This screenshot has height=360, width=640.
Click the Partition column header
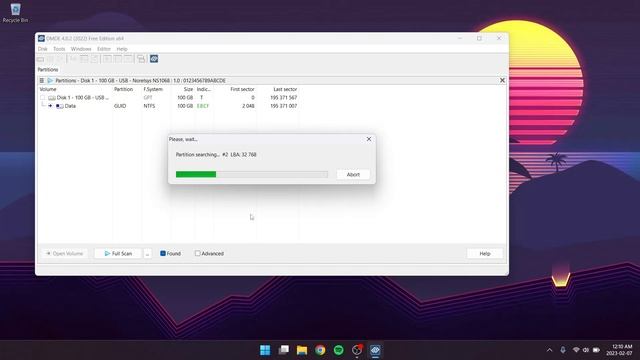[123, 89]
